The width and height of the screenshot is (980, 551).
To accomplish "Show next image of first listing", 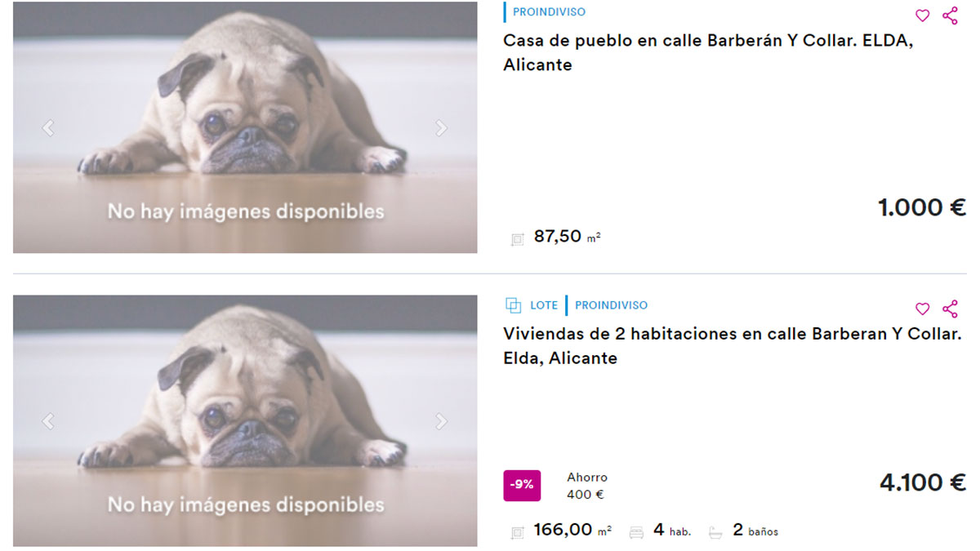I will 441,127.
